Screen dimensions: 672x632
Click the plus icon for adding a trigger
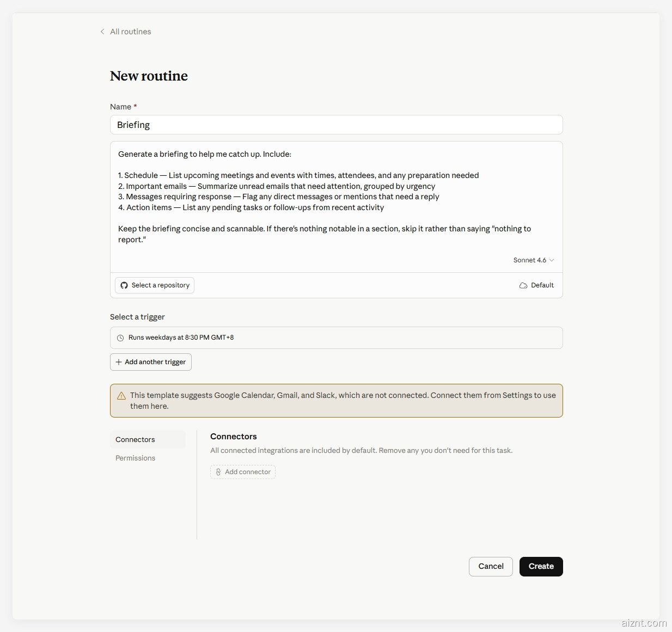119,362
